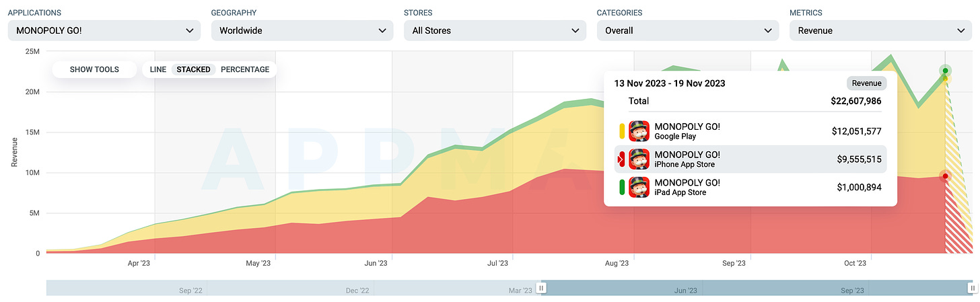Click the iPhone App Store MONOPOLY GO! icon
Viewport: 980px width, 302px height.
[x=639, y=159]
